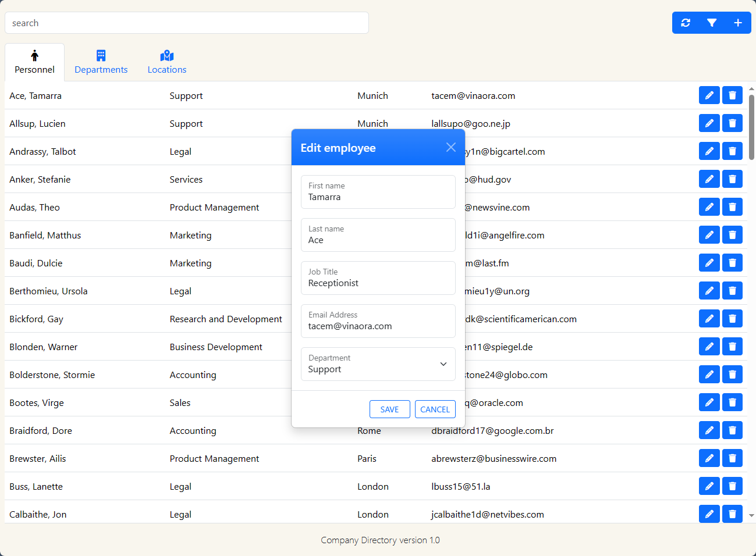This screenshot has height=556, width=756.
Task: Click edit pencil for Dore Braidford
Action: [x=709, y=430]
